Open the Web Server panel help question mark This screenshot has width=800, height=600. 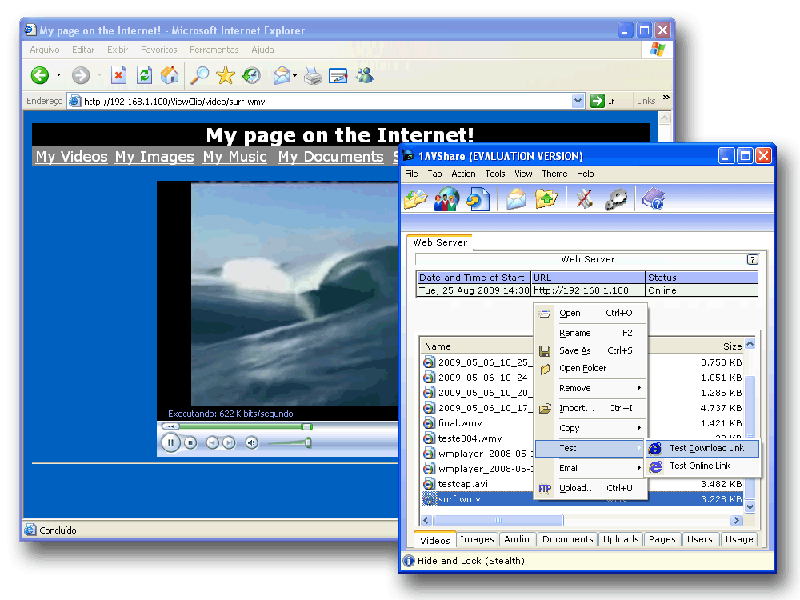click(752, 260)
